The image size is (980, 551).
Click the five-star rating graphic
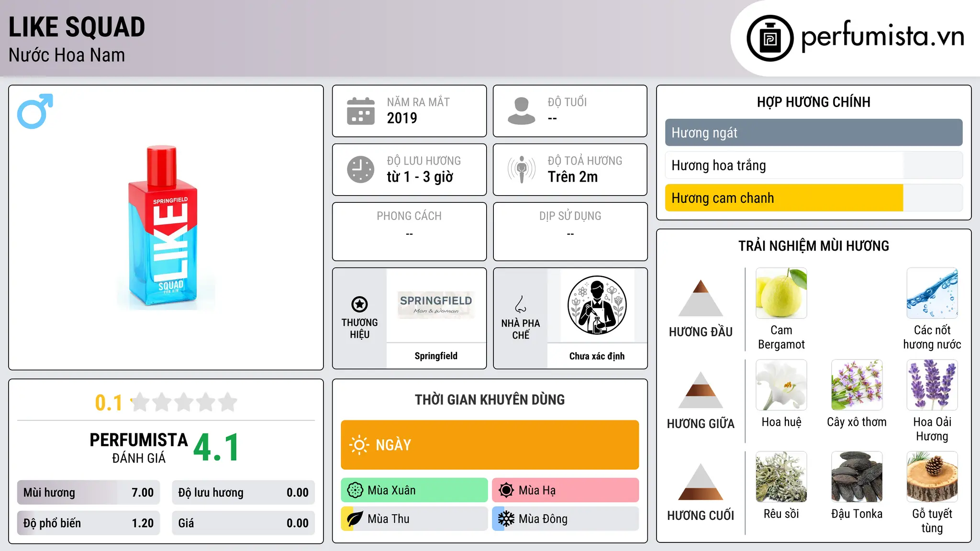184,402
